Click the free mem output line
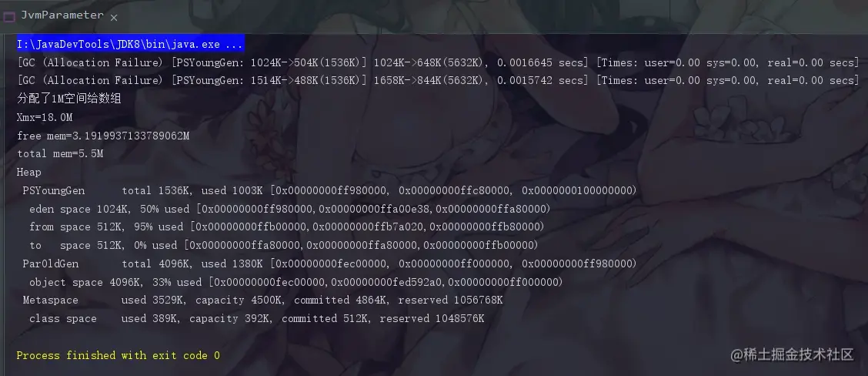The height and width of the screenshot is (376, 868). point(104,136)
